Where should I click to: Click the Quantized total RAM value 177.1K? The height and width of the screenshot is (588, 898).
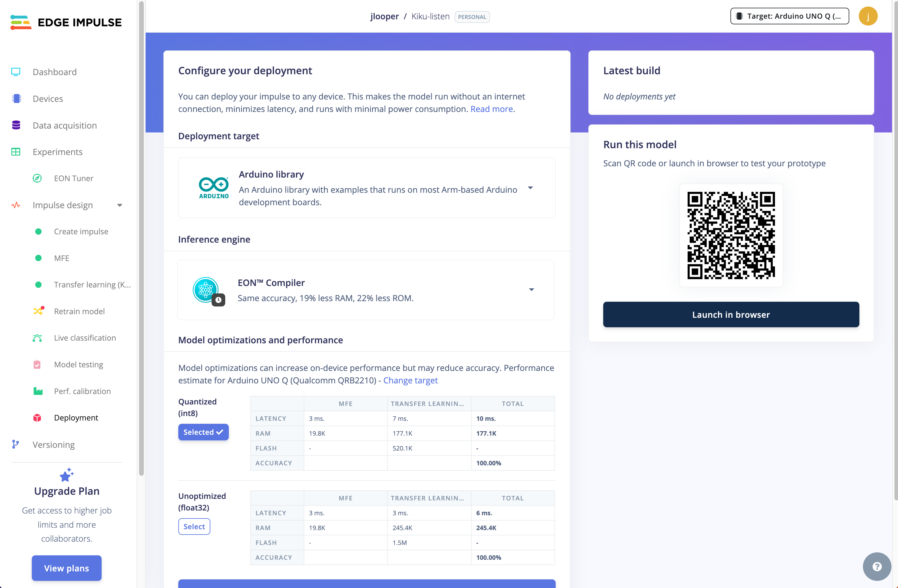486,433
